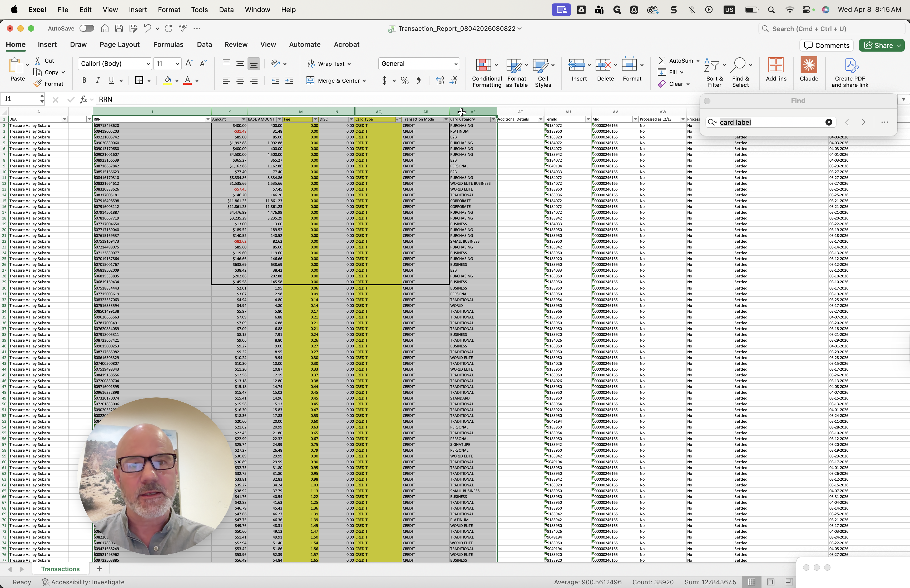Click the Sort & Filter icon
The image size is (910, 588).
[712, 65]
